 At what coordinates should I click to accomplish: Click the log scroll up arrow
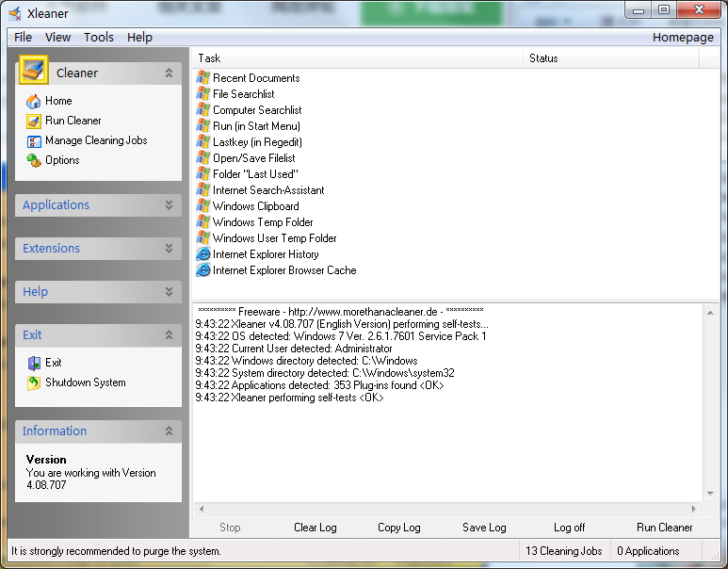tap(710, 313)
